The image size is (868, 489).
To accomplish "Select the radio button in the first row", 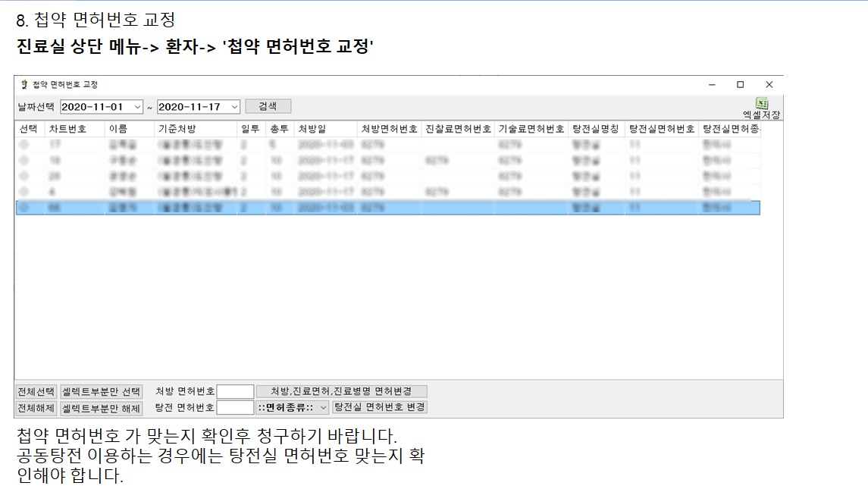I will coord(24,144).
